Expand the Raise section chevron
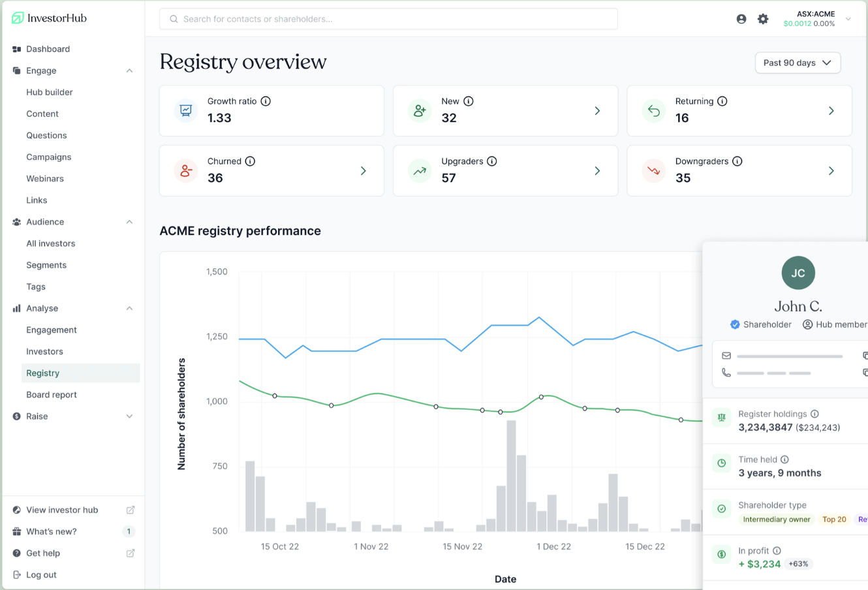The image size is (868, 590). 129,416
